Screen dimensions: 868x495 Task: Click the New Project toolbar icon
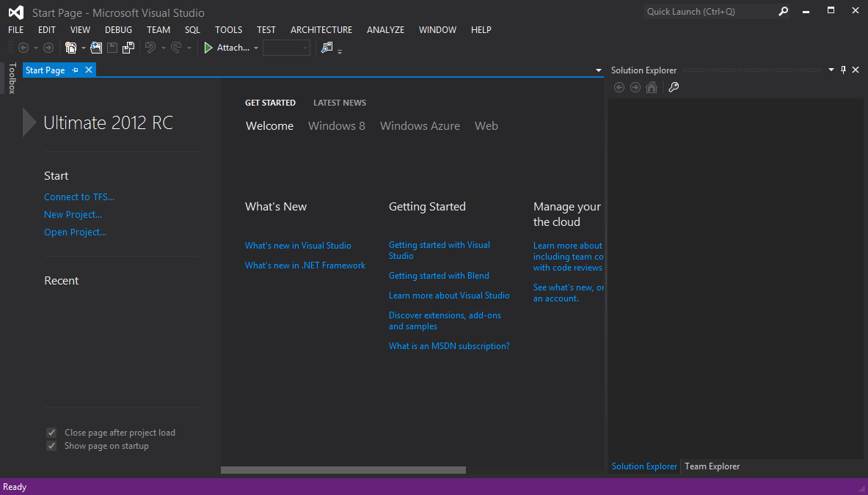(71, 48)
